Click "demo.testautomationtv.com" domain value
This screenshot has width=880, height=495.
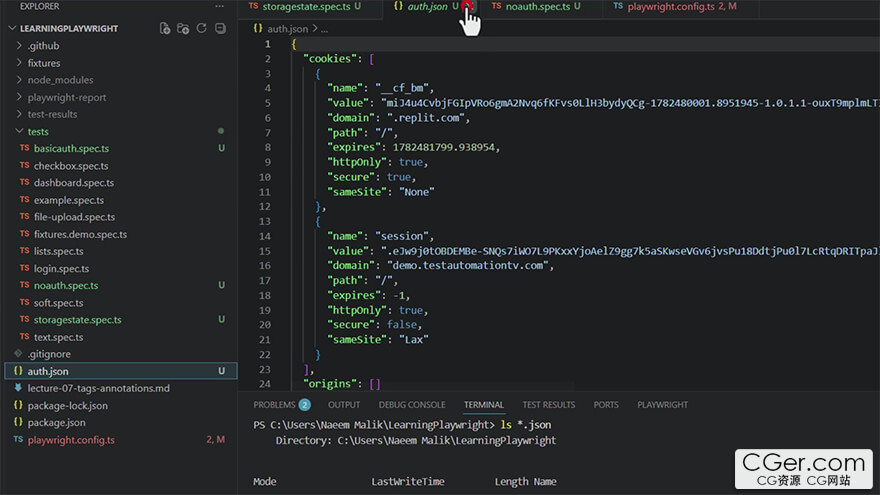click(468, 265)
